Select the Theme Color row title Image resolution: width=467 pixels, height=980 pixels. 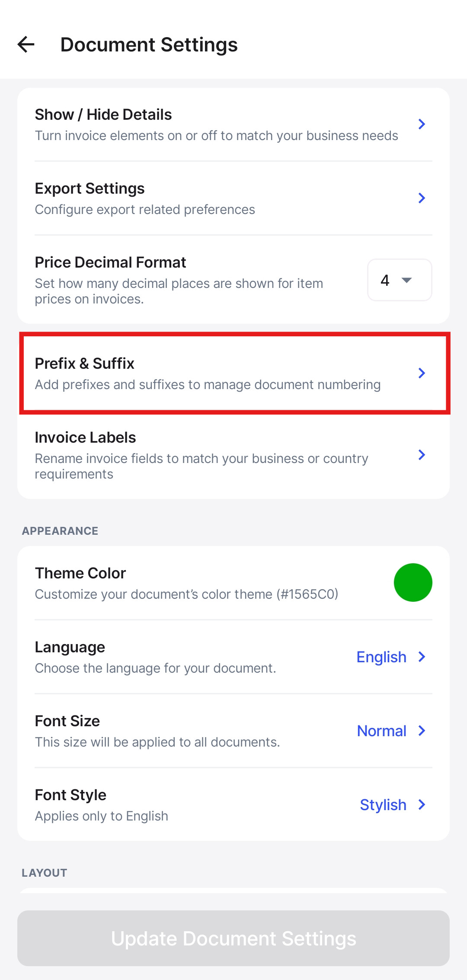click(x=80, y=573)
